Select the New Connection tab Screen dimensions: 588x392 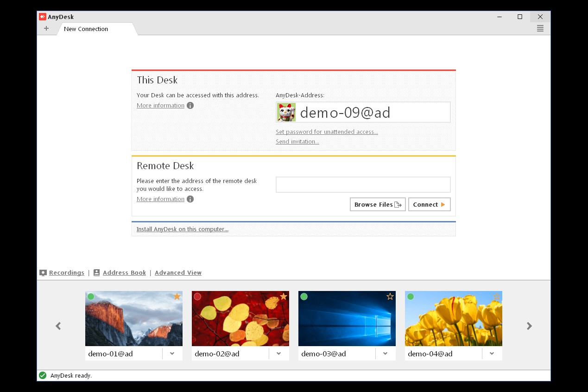(x=86, y=29)
